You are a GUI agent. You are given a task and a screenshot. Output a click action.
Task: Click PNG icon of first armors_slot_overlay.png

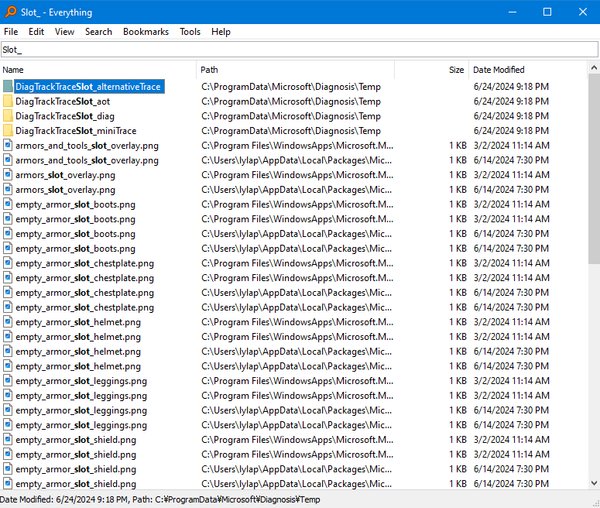click(x=8, y=175)
